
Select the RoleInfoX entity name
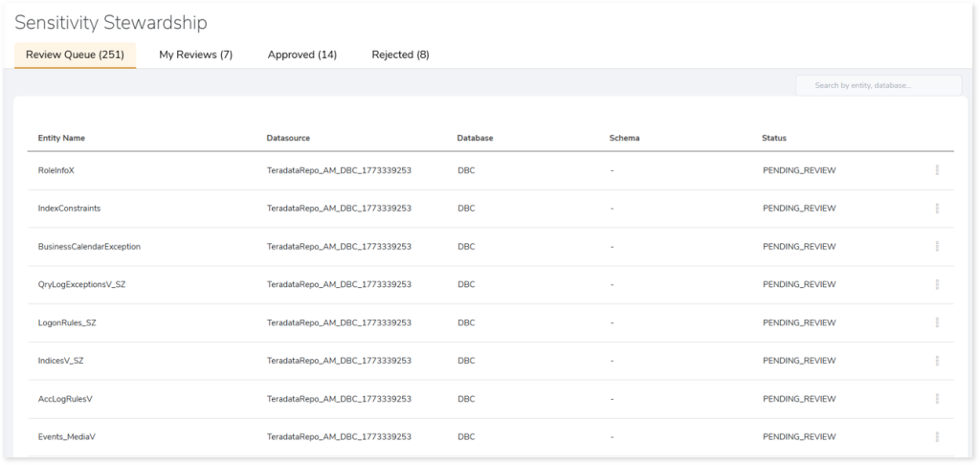[x=56, y=170]
